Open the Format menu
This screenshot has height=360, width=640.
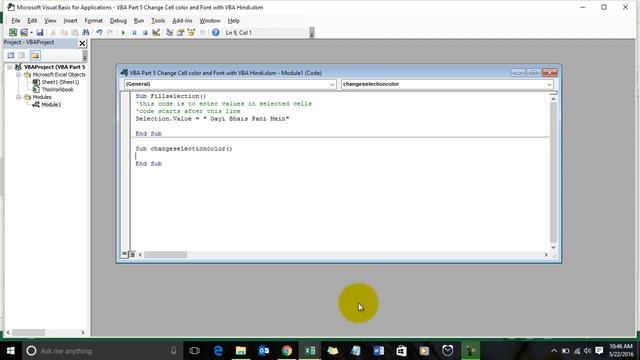pyautogui.click(x=93, y=20)
